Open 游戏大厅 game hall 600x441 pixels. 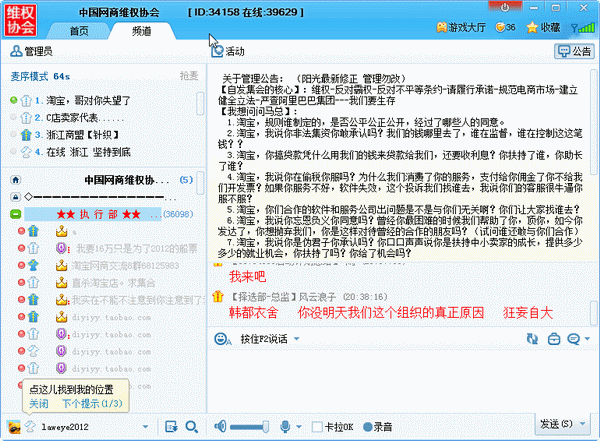461,27
